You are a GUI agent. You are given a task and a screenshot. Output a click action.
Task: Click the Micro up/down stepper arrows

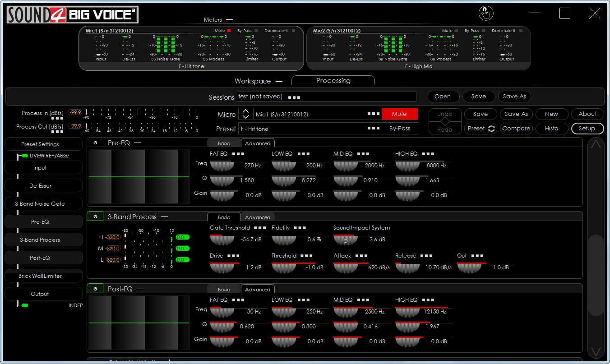tap(245, 114)
